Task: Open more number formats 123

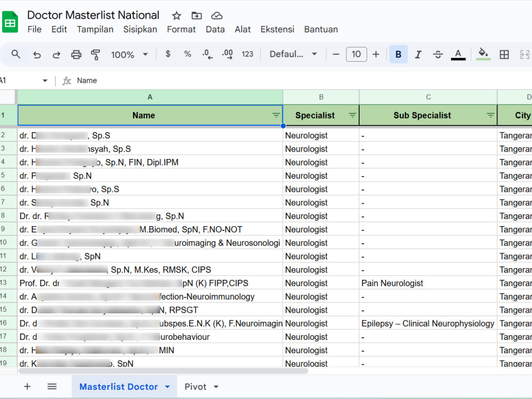Action: 247,54
